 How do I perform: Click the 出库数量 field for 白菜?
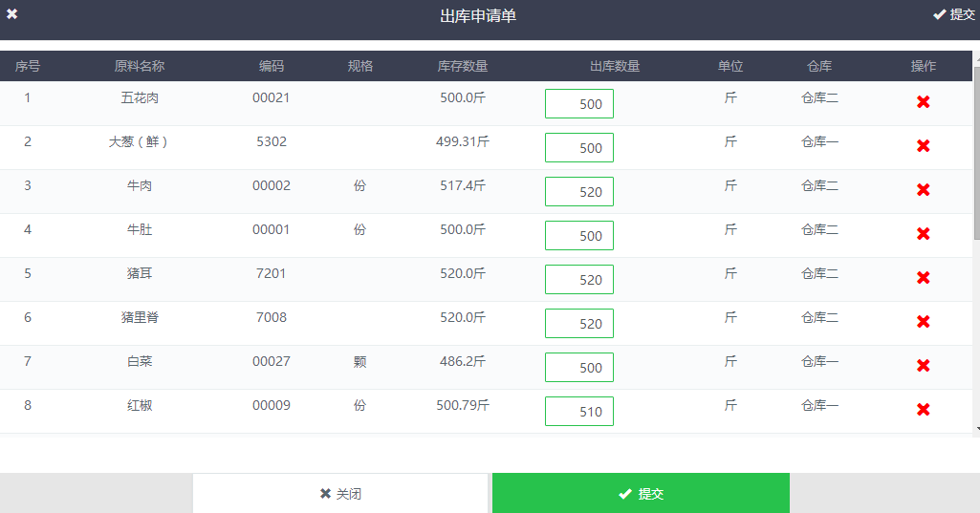pyautogui.click(x=579, y=368)
